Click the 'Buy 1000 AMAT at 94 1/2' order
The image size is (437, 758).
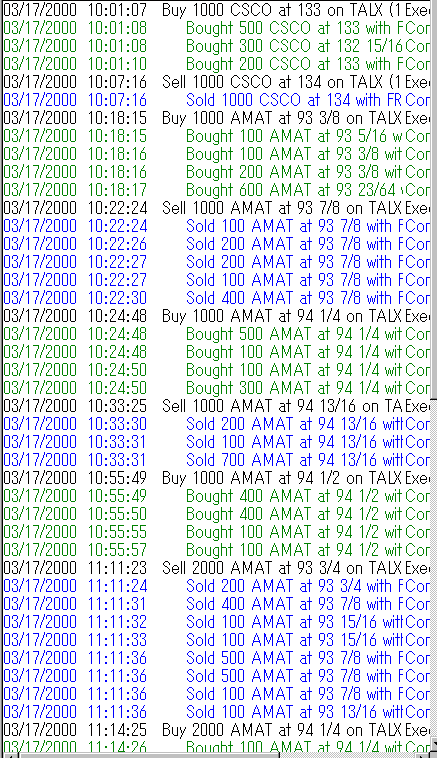point(216,478)
